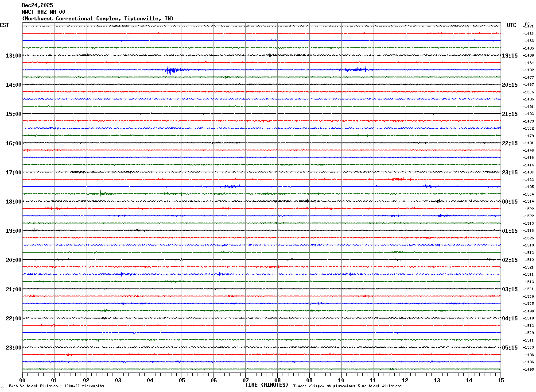Click the red trace spike near minute 12

(400, 179)
